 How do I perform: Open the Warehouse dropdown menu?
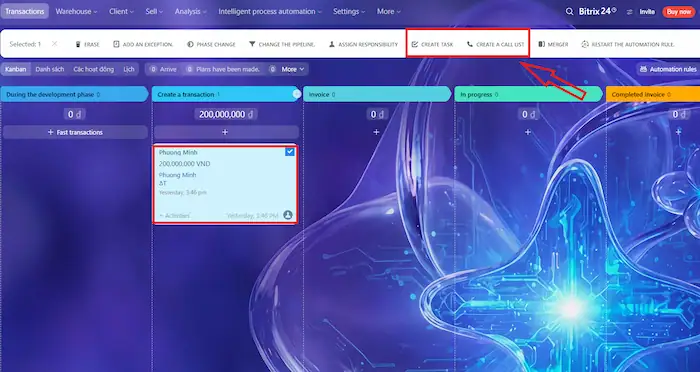(76, 12)
